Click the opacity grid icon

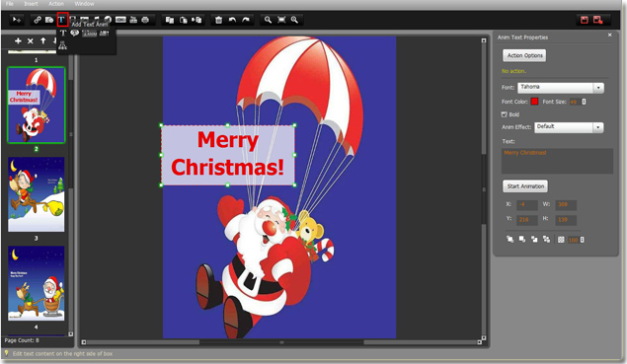pos(561,240)
